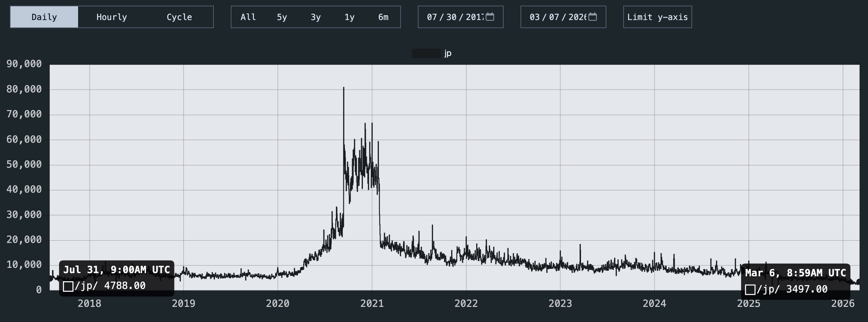This screenshot has width=868, height=322.
Task: Open the end date calendar picker icon
Action: 593,17
